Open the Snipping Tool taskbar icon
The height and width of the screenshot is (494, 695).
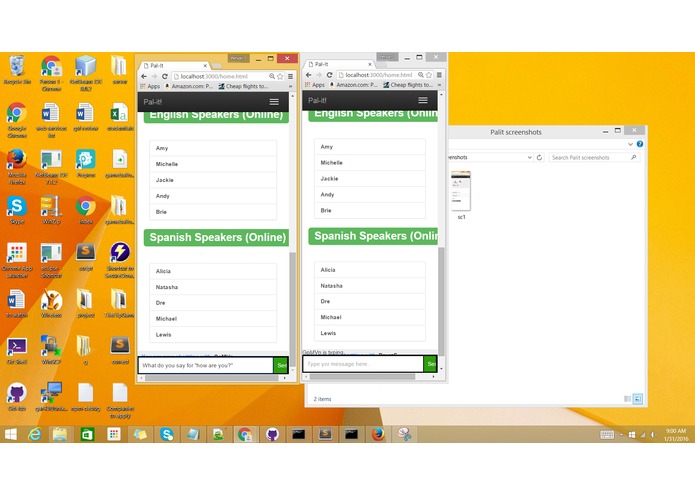pos(404,434)
